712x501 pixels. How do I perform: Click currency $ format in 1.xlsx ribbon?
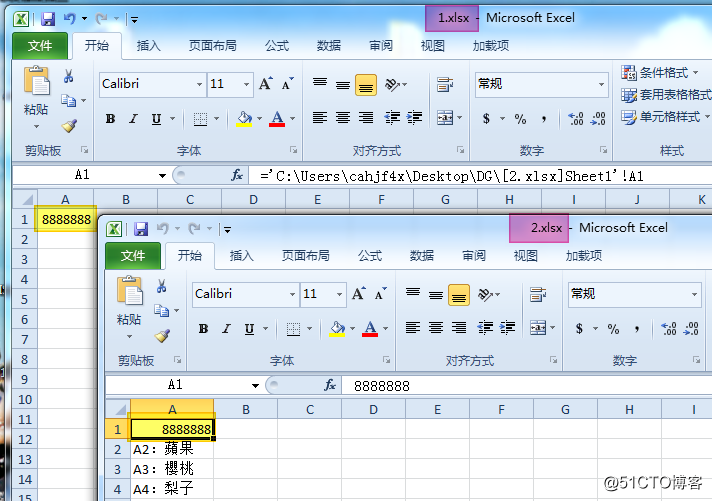point(486,119)
